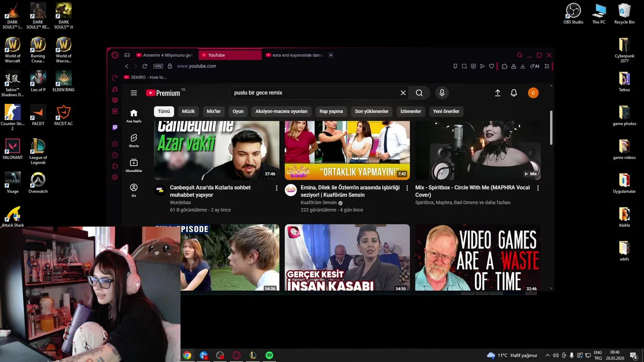Open Chrome from the taskbar
The image size is (644, 362).
tap(187, 355)
